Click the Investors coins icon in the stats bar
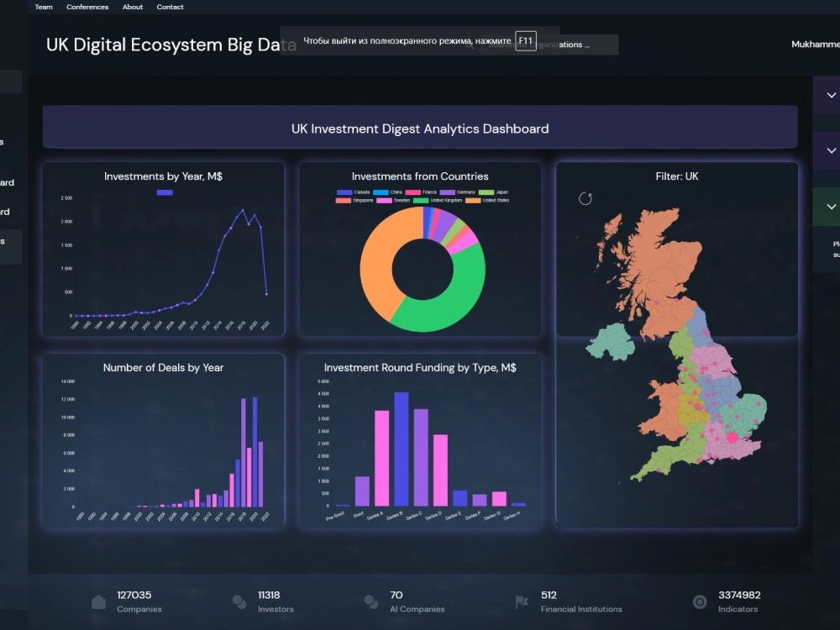The width and height of the screenshot is (840, 630). (239, 601)
